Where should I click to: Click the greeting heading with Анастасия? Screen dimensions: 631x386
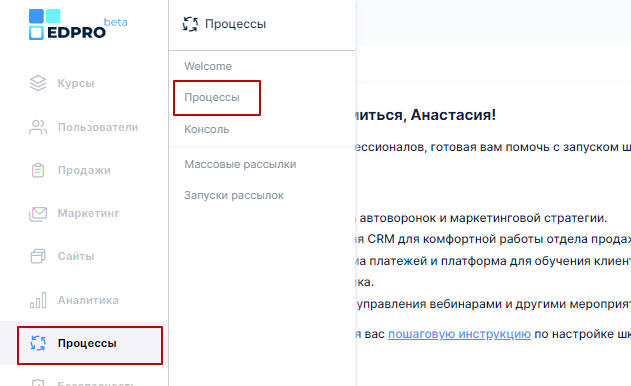click(x=426, y=115)
